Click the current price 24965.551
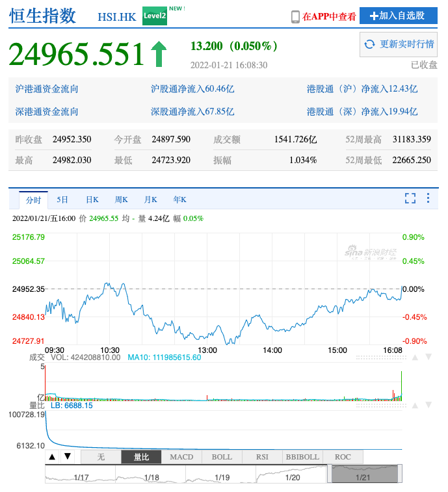The image size is (448, 492). click(77, 55)
